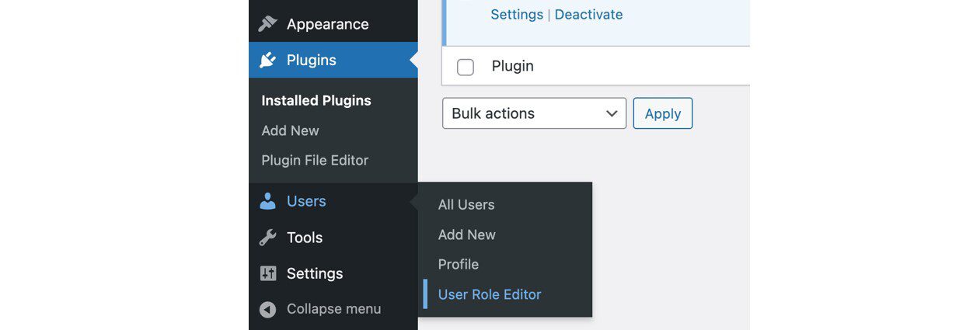
Task: Click the Collapse menu label
Action: click(333, 309)
